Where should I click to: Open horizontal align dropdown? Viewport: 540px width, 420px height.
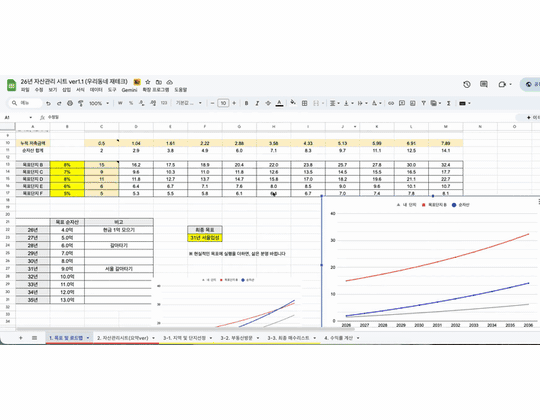pyautogui.click(x=334, y=103)
